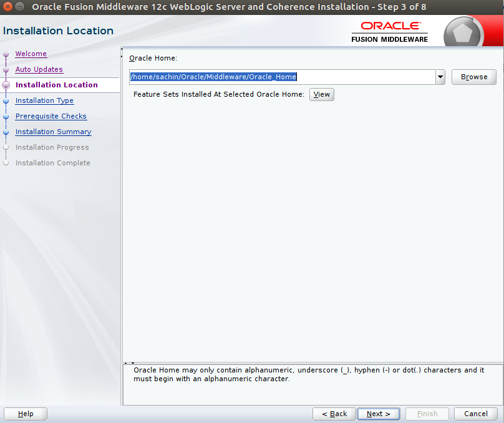Open Prerequisite Checks step
504x423 pixels.
[51, 116]
